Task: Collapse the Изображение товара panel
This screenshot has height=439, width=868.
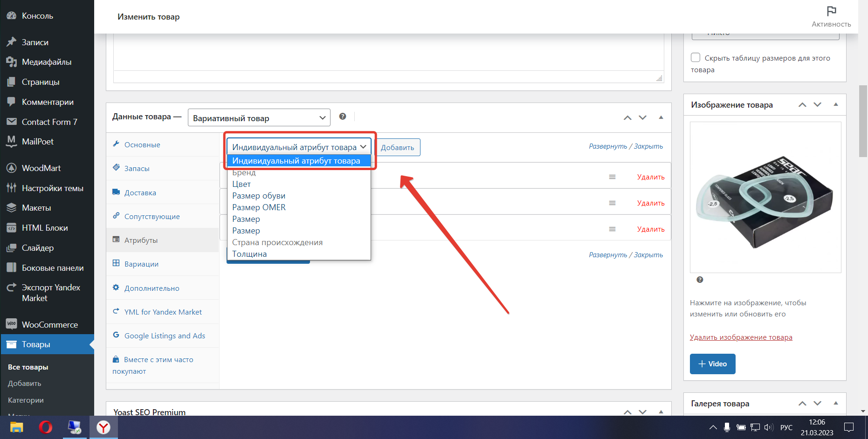Action: [837, 104]
